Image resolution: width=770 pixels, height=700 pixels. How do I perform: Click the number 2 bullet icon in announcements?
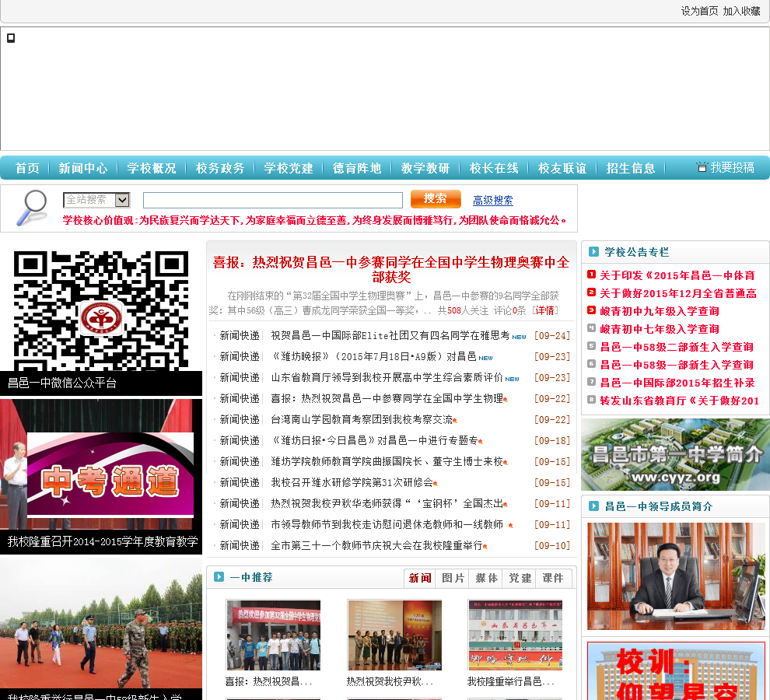(x=591, y=292)
